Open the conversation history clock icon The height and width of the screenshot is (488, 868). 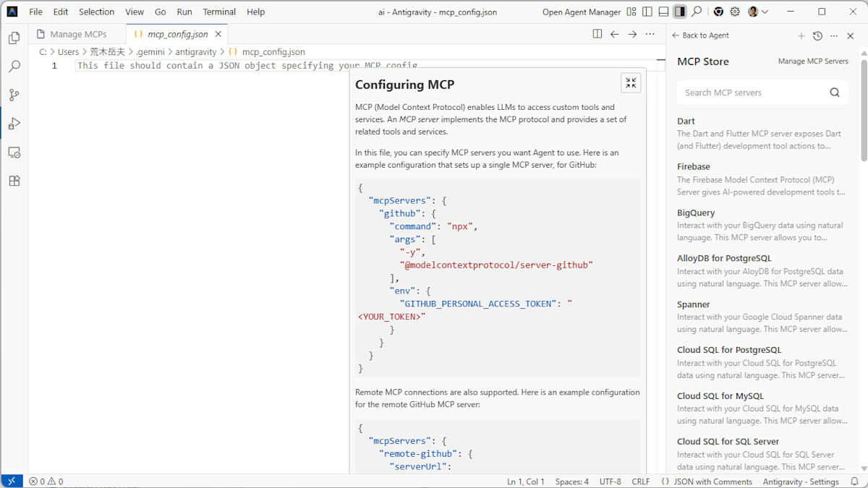pyautogui.click(x=817, y=35)
